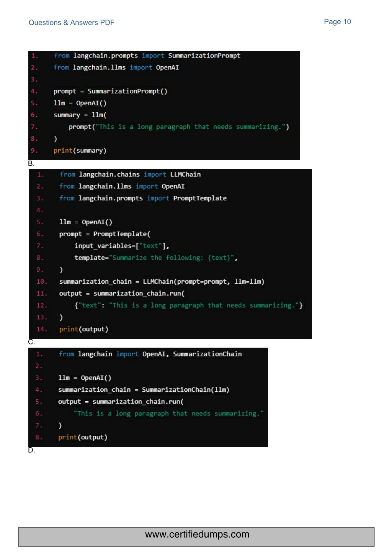Click the 'Page 10' page number text
The width and height of the screenshot is (392, 555).
click(x=337, y=22)
